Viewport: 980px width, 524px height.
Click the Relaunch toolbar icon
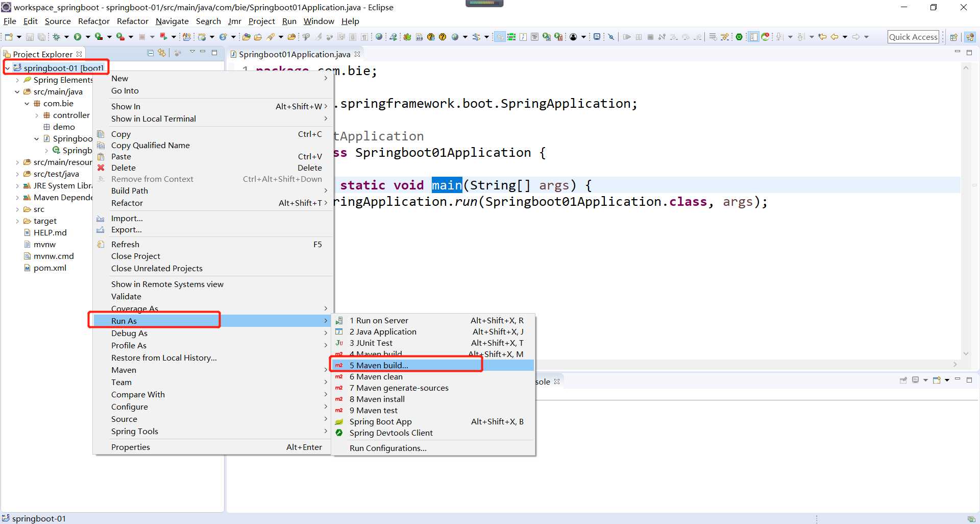click(163, 37)
